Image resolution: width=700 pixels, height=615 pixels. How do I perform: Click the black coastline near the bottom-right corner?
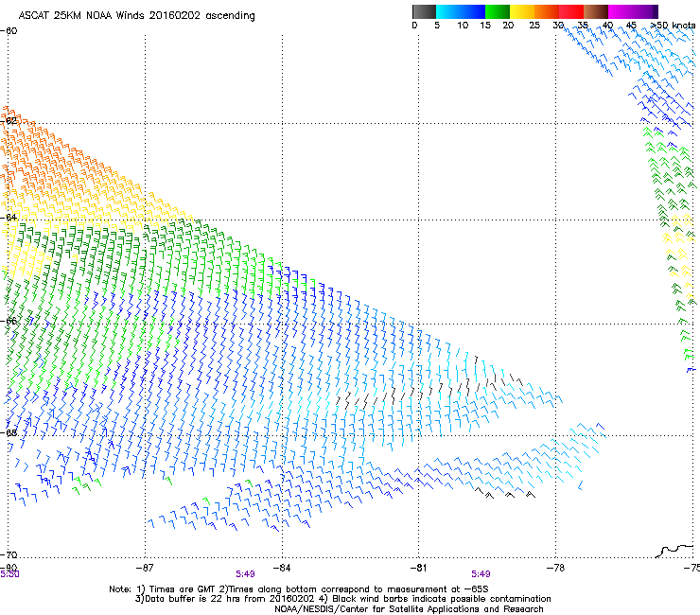(x=675, y=551)
